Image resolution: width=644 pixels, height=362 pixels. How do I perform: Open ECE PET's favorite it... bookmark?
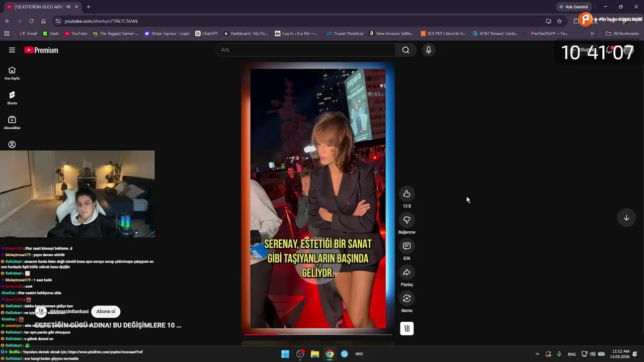443,34
